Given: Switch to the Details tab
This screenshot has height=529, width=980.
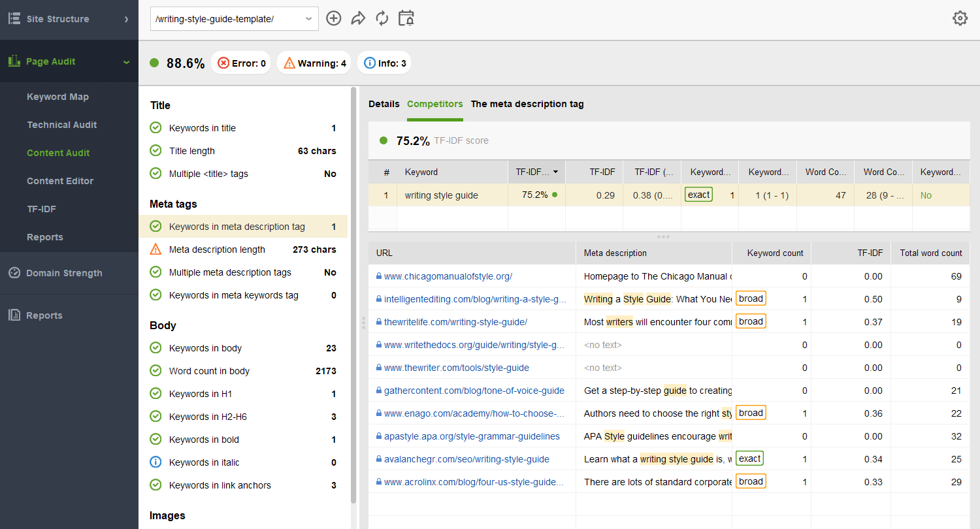Looking at the screenshot, I should (384, 104).
